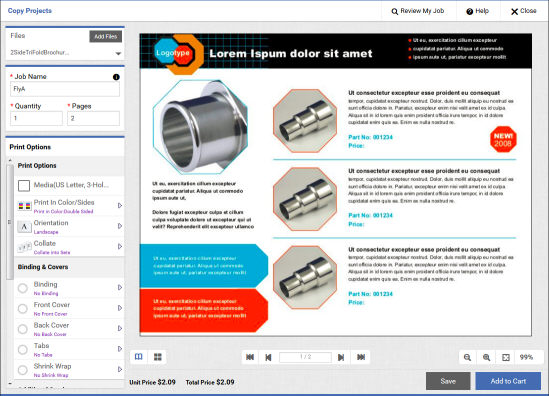549x396 pixels.
Task: Fit preview to window icon
Action: [506, 357]
